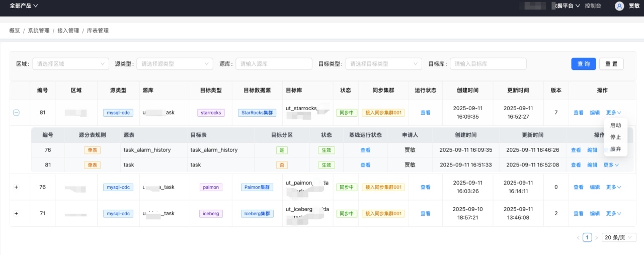
Task: Collapse row 81 with the minus icon
Action: tap(16, 113)
